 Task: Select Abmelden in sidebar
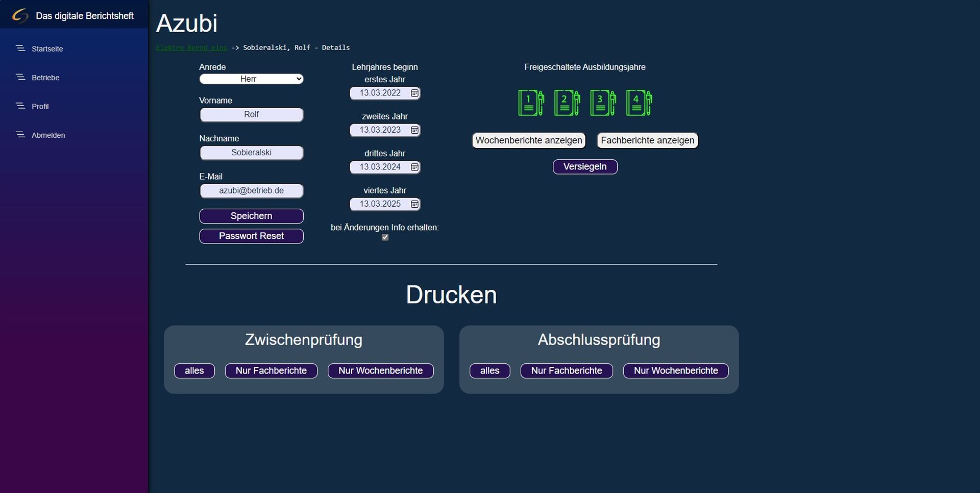coord(48,135)
